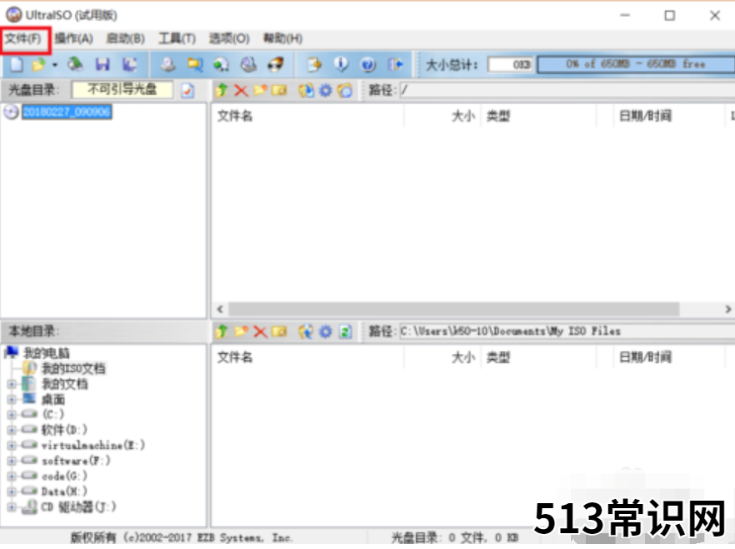Screen dimensions: 735x549
Task: Click the boot properties icon beside 不可引导光盘
Action: coord(188,90)
